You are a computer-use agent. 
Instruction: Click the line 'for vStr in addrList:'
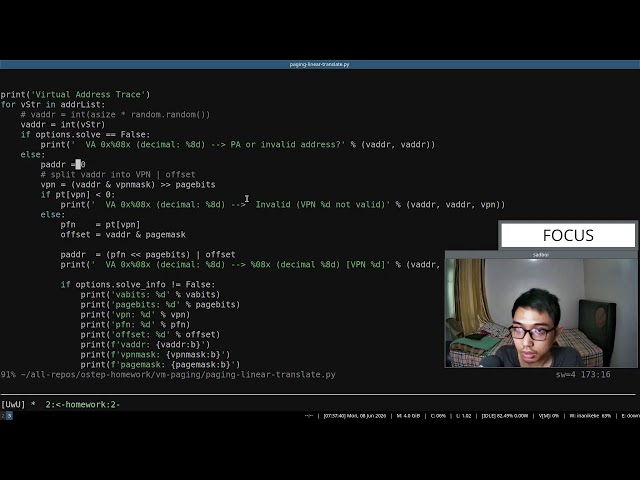(x=53, y=104)
